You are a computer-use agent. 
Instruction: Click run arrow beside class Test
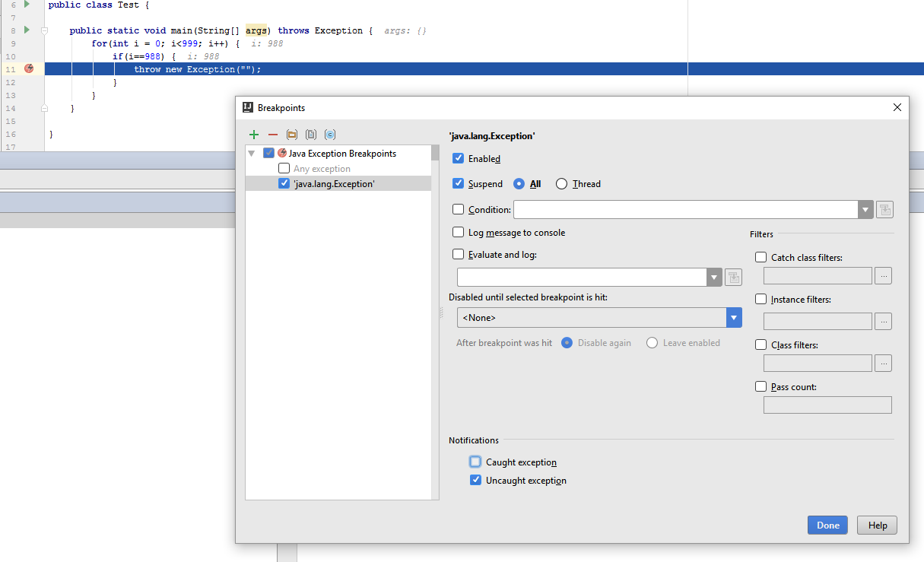click(x=27, y=5)
